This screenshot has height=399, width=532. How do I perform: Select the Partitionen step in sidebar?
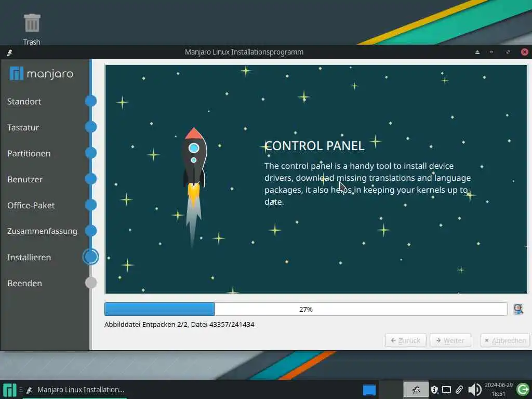pyautogui.click(x=29, y=153)
